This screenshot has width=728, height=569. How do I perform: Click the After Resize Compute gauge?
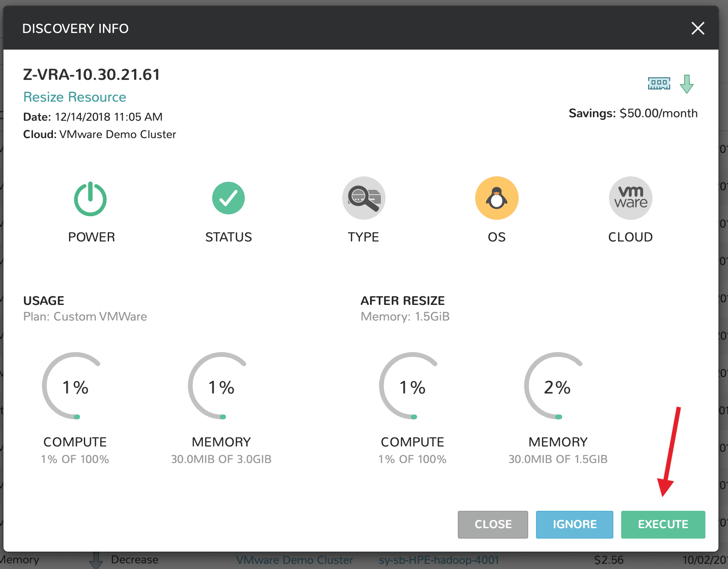click(x=412, y=386)
